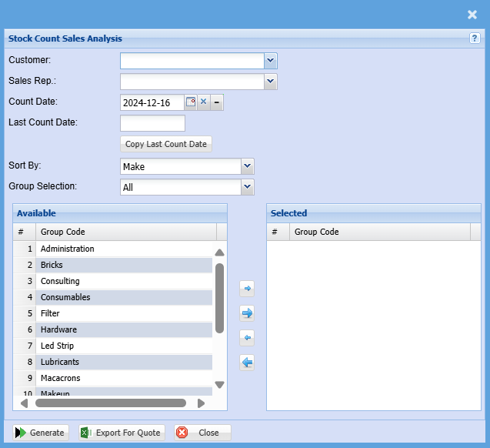This screenshot has width=490, height=448.
Task: Click the remove all groups left arrow
Action: [x=247, y=363]
